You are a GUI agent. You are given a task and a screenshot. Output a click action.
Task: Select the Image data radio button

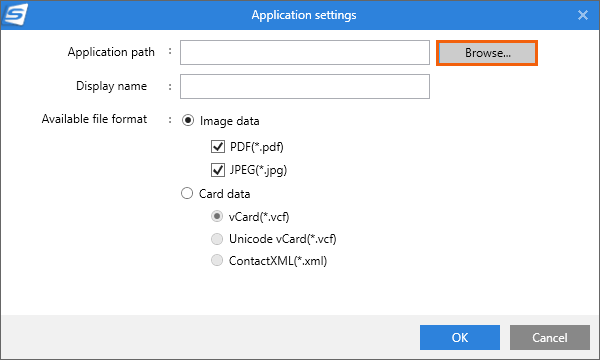188,121
